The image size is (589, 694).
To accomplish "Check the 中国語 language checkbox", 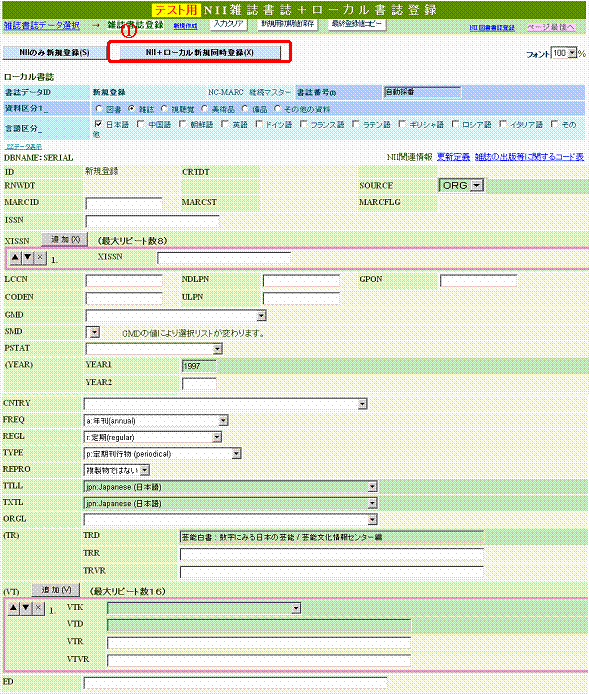I will tap(141, 124).
